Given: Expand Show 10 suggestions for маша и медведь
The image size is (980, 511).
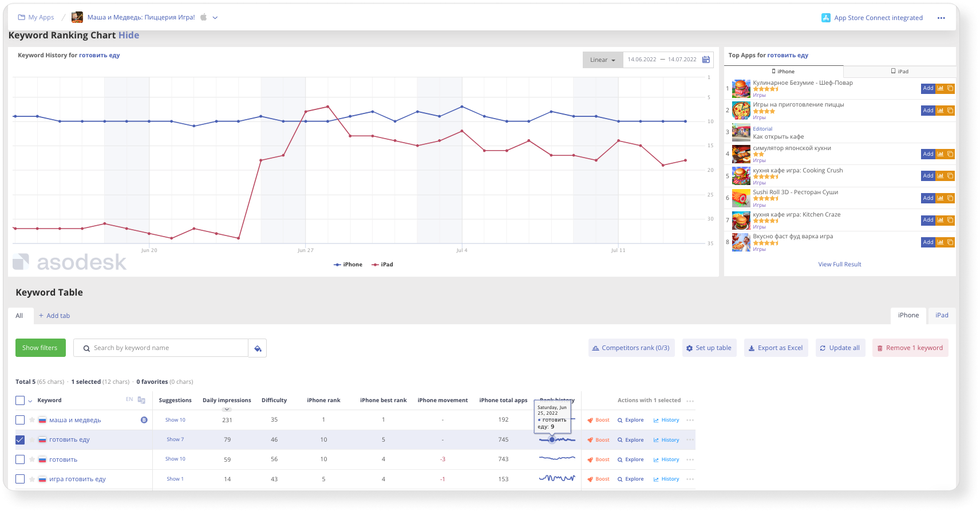Looking at the screenshot, I should [x=175, y=420].
